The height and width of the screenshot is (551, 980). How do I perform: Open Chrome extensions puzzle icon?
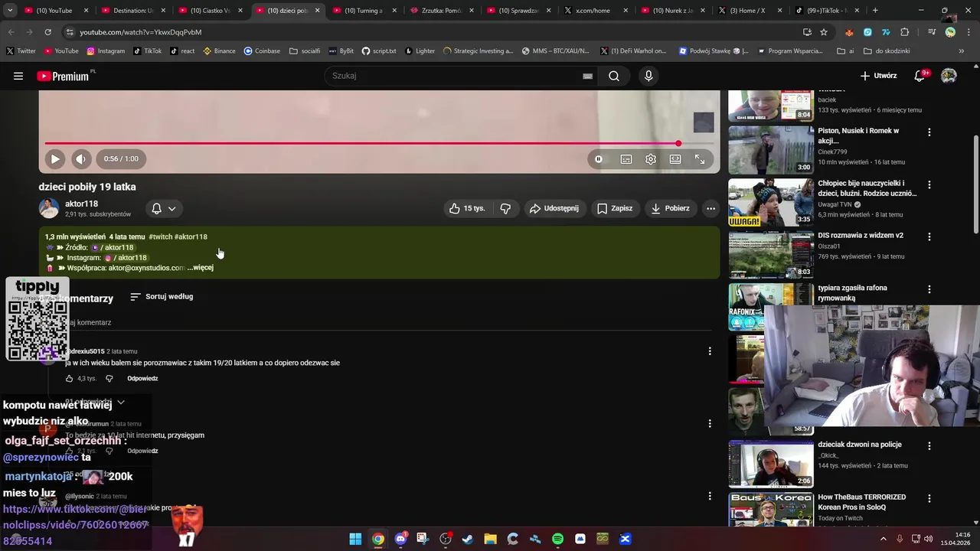pyautogui.click(x=905, y=32)
